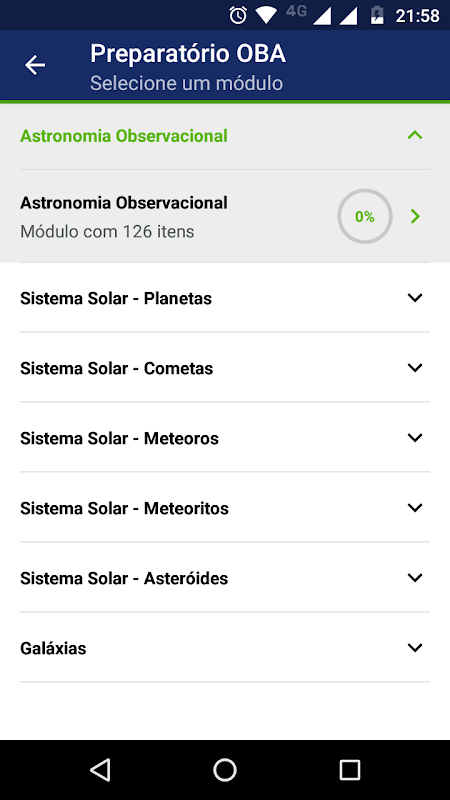The width and height of the screenshot is (450, 800).
Task: Collapse the Astronomia Observacional section
Action: tap(415, 136)
